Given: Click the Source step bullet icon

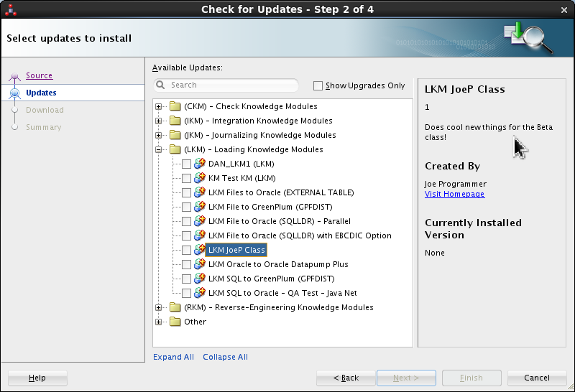Looking at the screenshot, I should click(x=14, y=76).
